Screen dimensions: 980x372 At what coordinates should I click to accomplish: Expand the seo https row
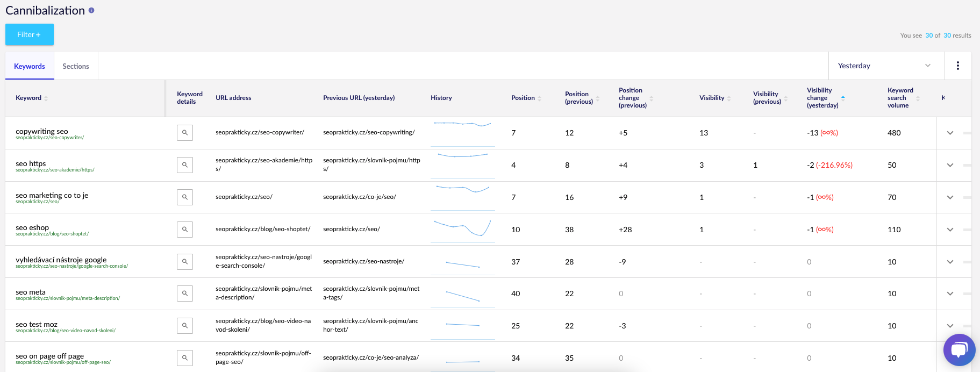coord(950,165)
